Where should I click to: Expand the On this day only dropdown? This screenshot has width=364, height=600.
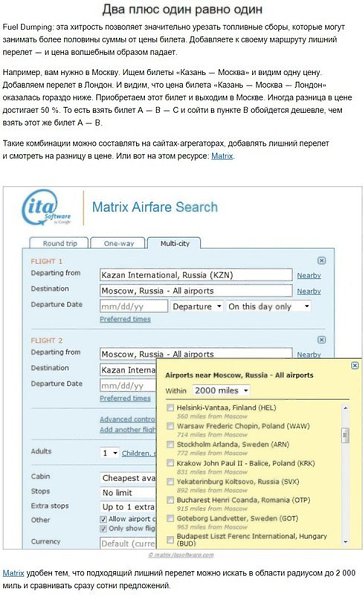268,307
